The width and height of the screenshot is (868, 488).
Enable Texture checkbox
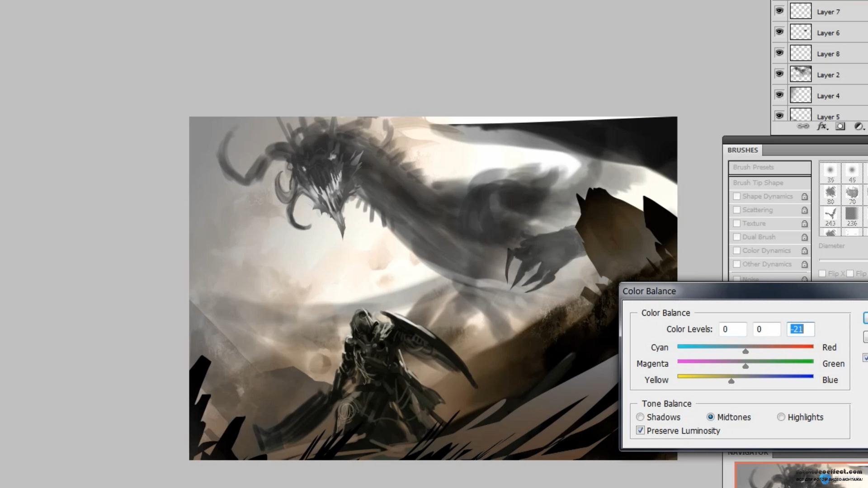(737, 224)
